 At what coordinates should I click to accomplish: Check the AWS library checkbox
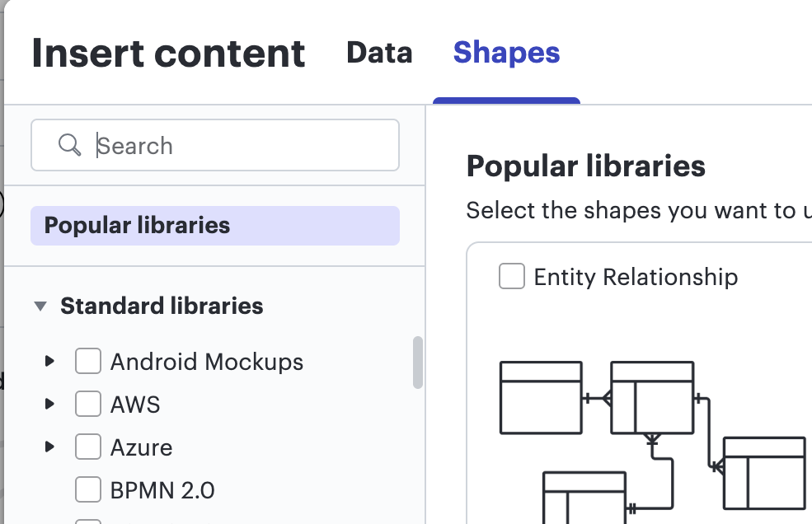[88, 404]
